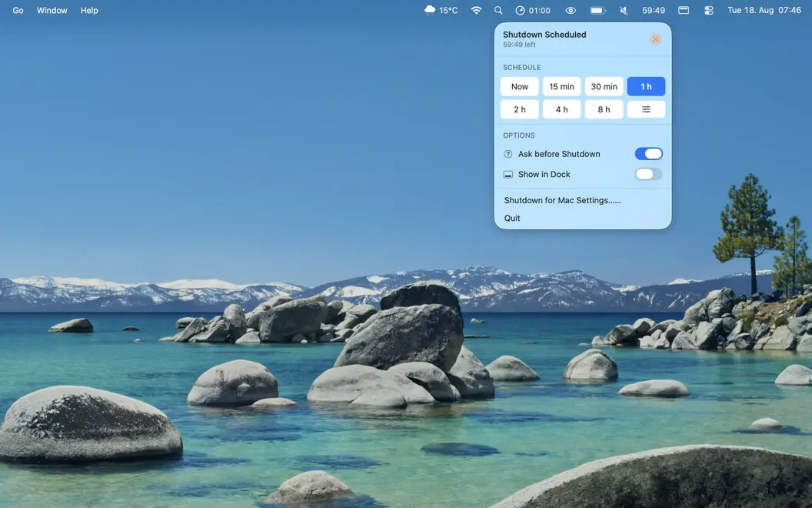The image size is (812, 508).
Task: Select the 1 h schedule button
Action: tap(646, 86)
